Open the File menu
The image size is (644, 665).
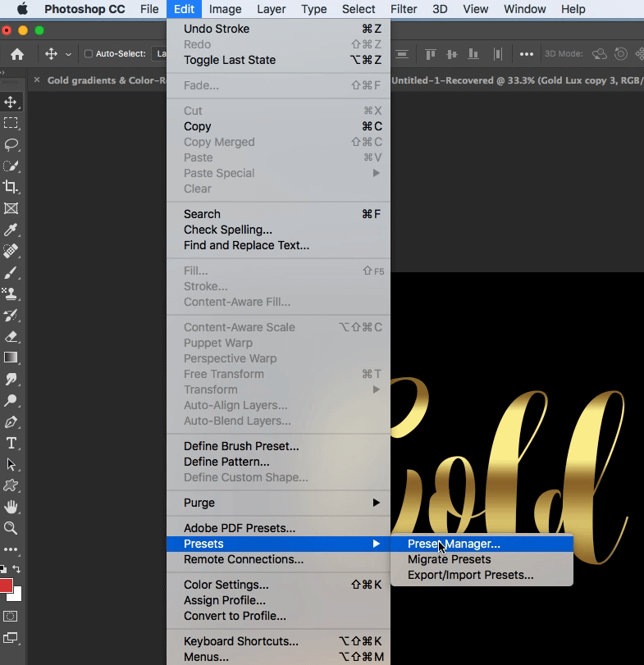click(x=149, y=9)
